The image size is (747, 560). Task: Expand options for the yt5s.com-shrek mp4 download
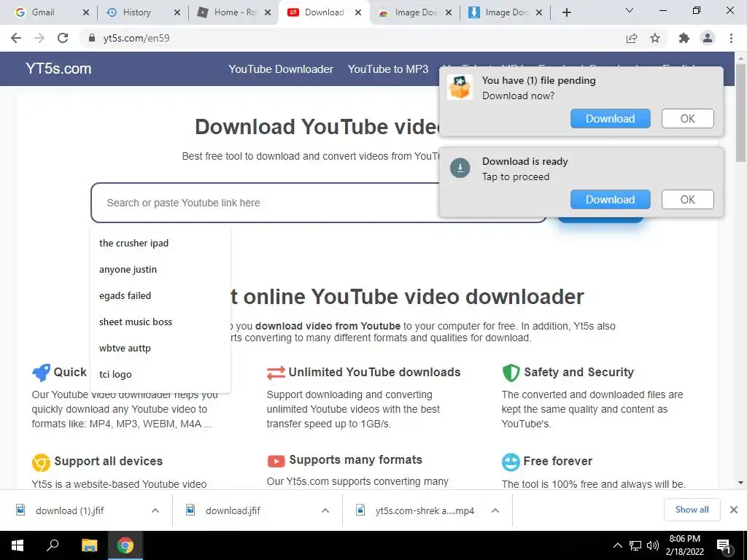(495, 510)
